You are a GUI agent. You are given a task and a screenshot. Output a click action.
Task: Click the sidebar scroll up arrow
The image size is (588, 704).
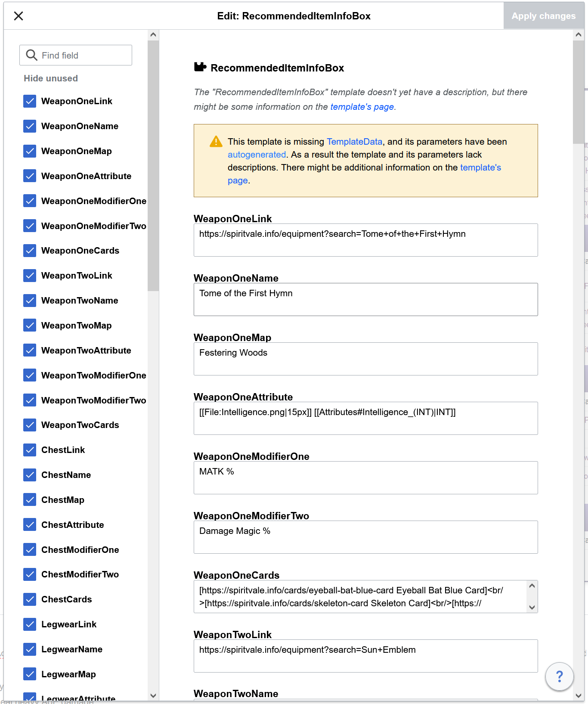153,35
